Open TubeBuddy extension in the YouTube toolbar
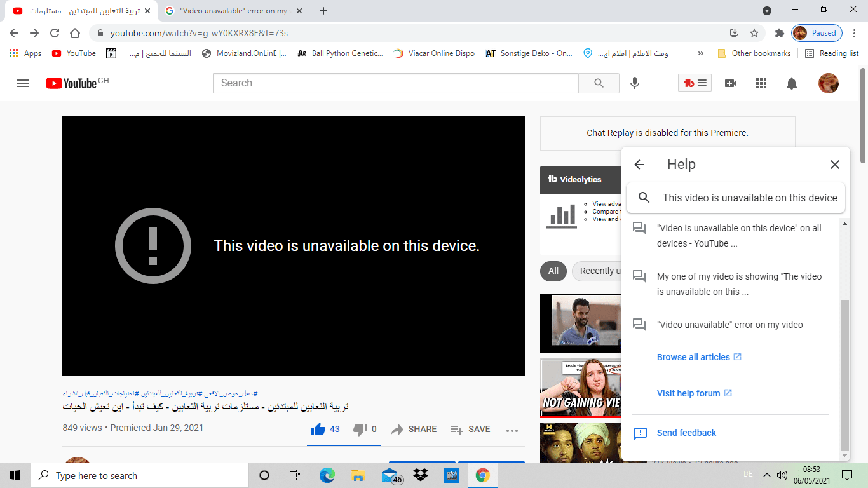 point(695,83)
